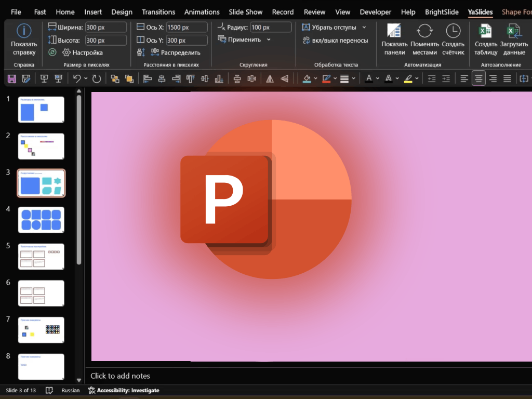Click the Save As icon with pencil

tap(26, 79)
